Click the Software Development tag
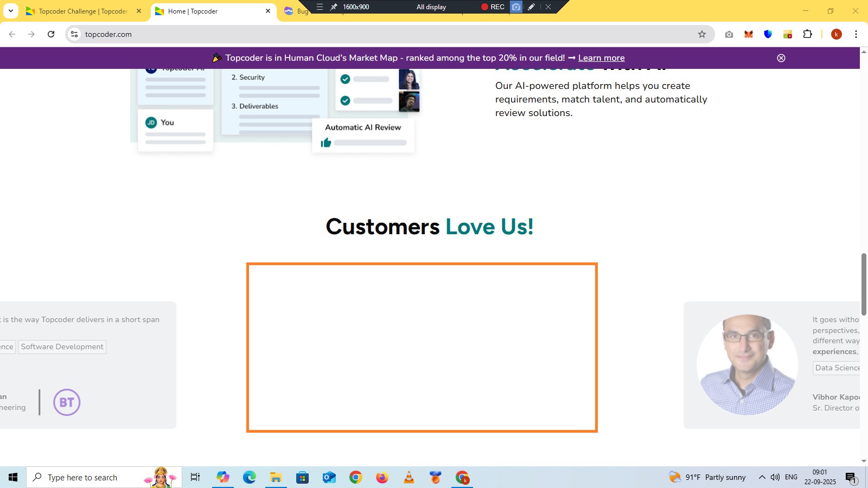Screen dimensions: 868x488 [x=62, y=347]
